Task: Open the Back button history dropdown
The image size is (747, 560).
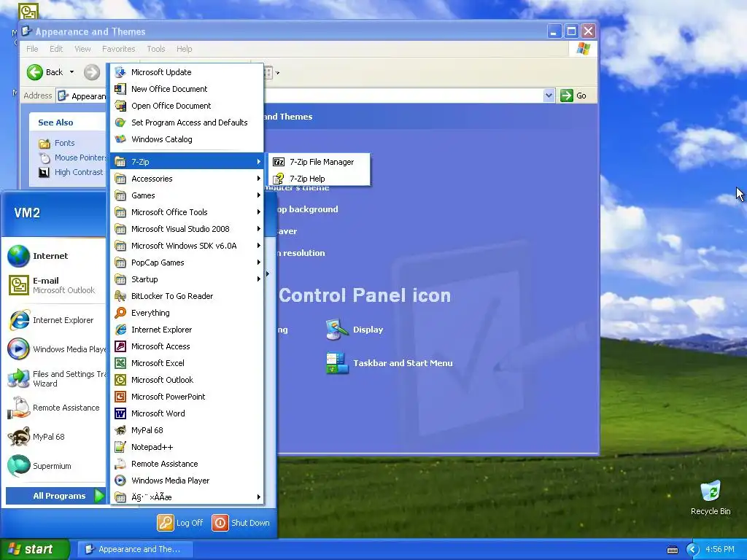Action: tap(72, 72)
